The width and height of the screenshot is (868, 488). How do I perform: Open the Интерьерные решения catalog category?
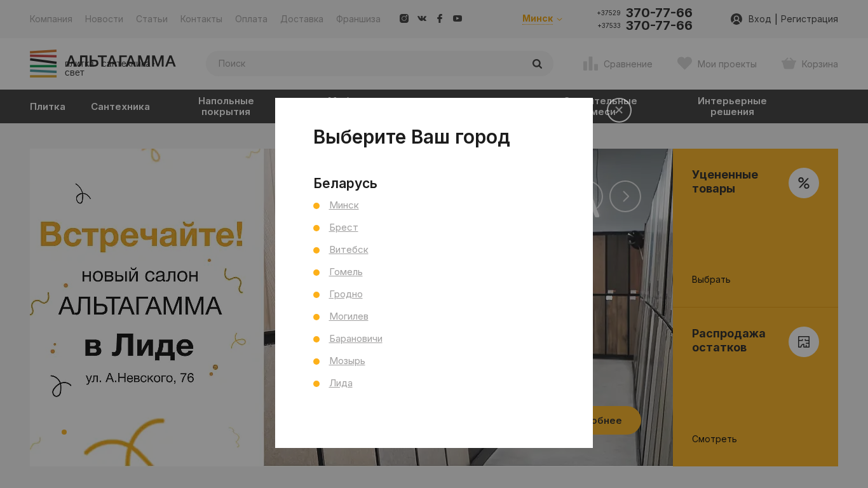pyautogui.click(x=732, y=107)
